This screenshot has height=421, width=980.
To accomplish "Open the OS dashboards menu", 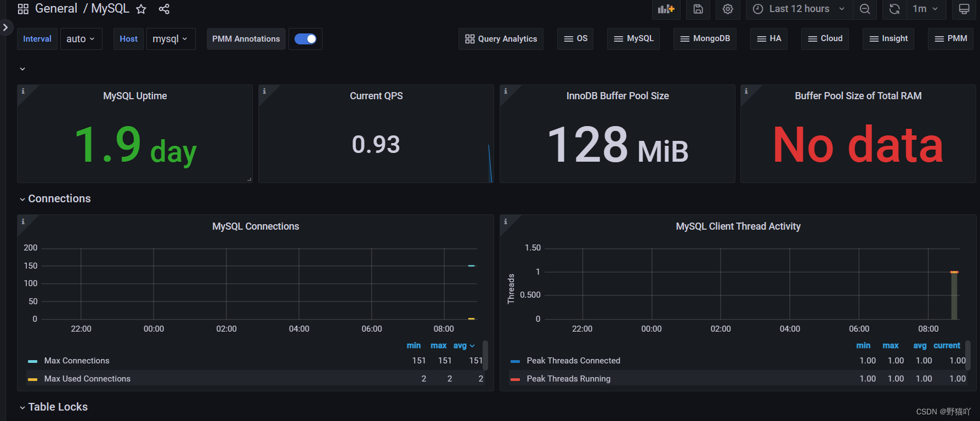I will (x=575, y=39).
